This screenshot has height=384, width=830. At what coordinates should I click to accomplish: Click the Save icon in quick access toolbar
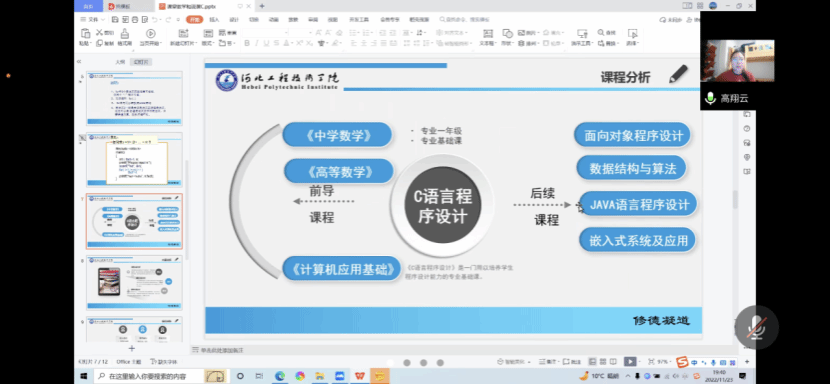click(x=115, y=20)
